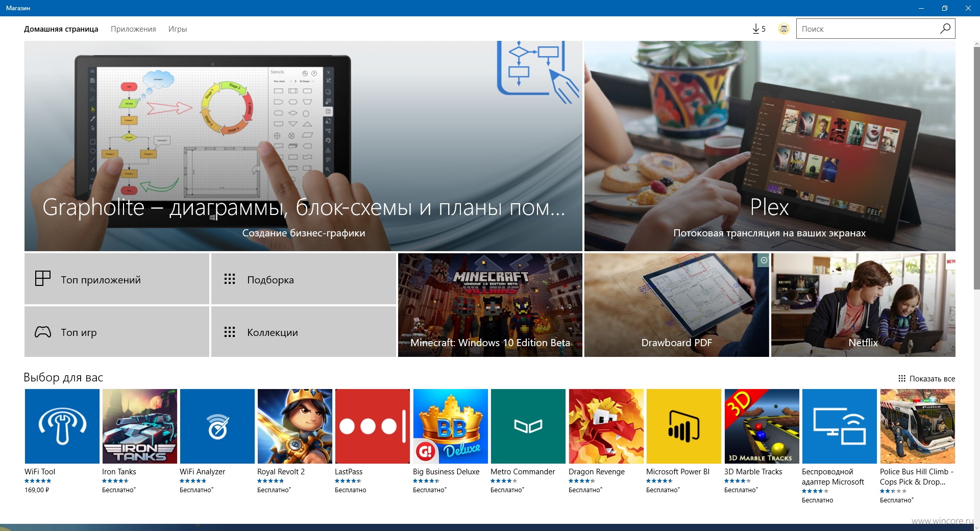
Task: Open Iron Tanks app icon
Action: pyautogui.click(x=139, y=426)
